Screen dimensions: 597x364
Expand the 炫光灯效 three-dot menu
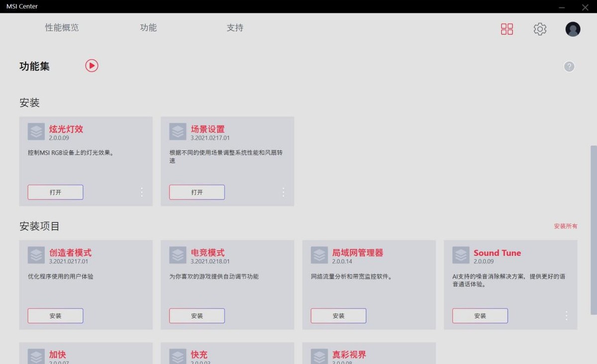[x=142, y=192]
